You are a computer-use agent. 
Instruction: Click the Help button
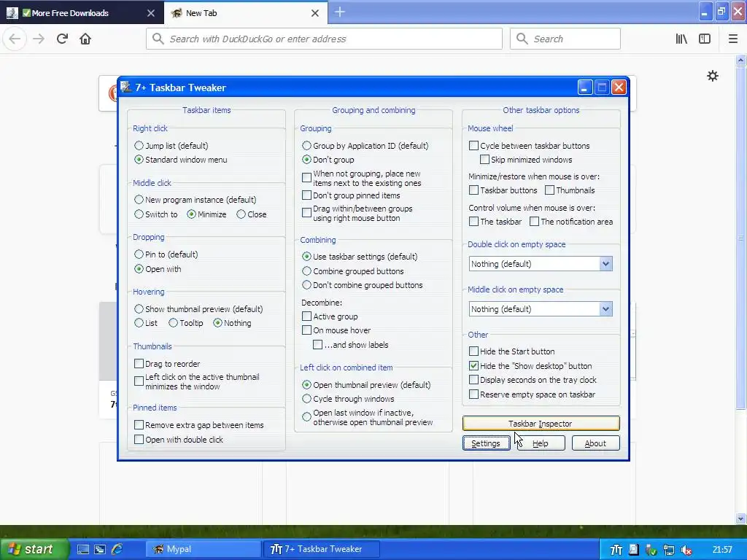click(541, 443)
